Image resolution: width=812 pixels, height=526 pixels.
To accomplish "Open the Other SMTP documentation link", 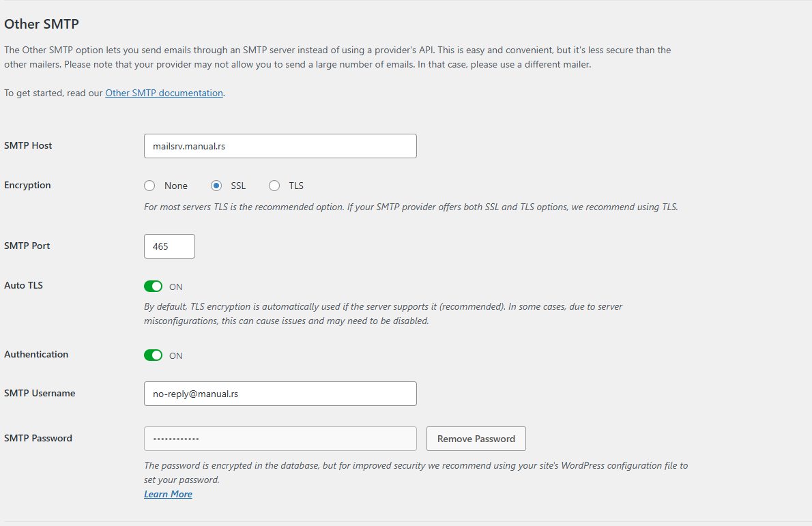I will click(x=164, y=93).
